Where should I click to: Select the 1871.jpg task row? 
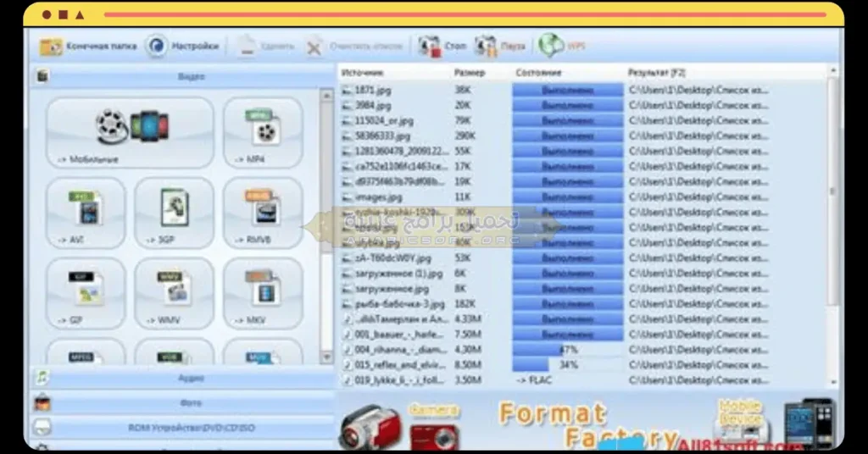[x=582, y=90]
